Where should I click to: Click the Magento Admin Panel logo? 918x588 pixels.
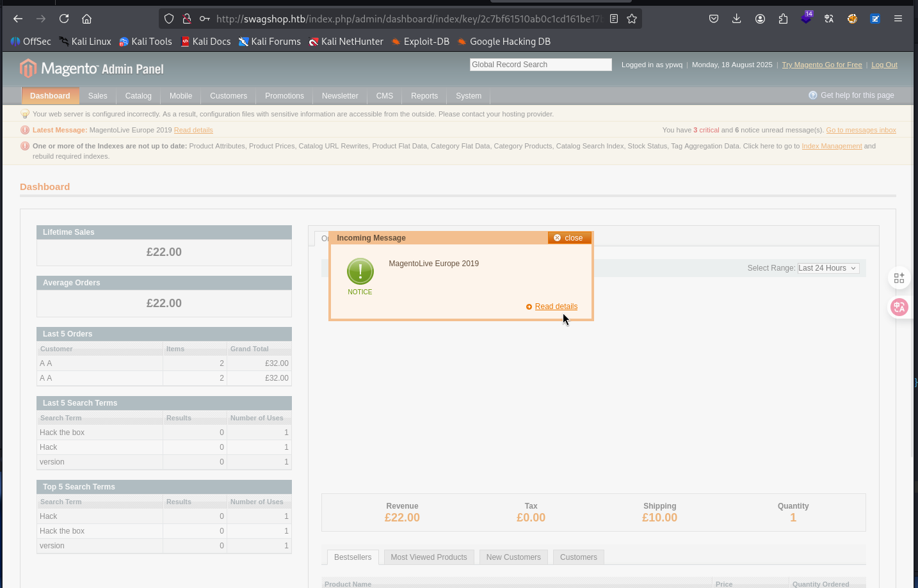click(92, 68)
